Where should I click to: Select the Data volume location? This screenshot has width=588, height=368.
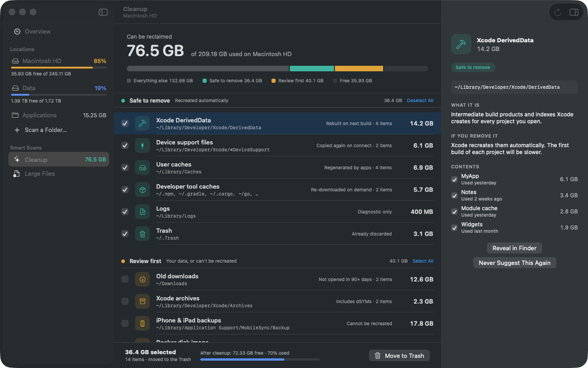pyautogui.click(x=59, y=94)
